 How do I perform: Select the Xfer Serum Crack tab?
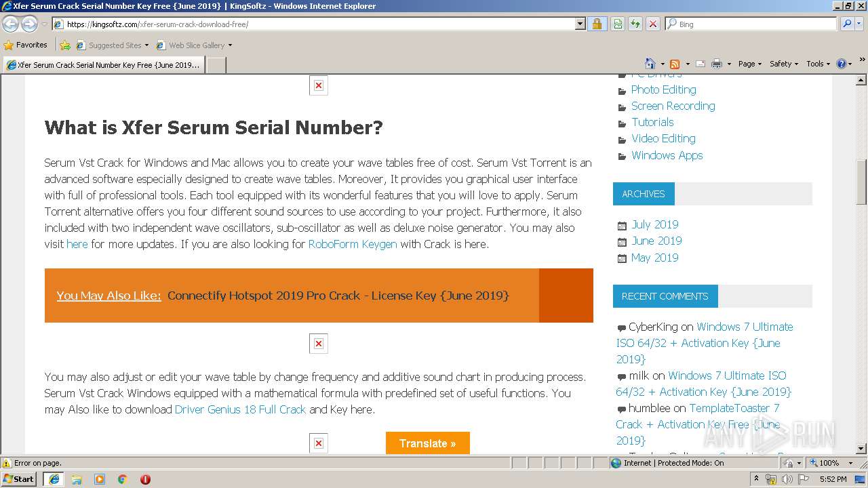pyautogui.click(x=103, y=65)
